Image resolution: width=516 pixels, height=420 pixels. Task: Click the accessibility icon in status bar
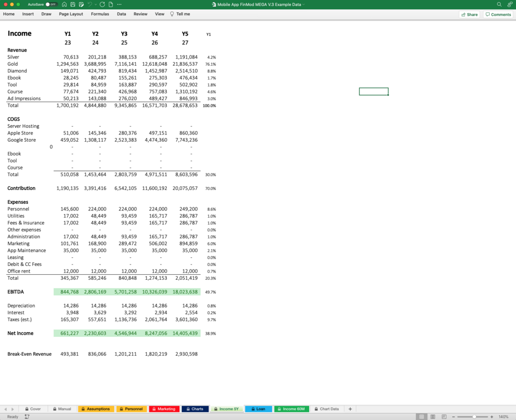27,417
